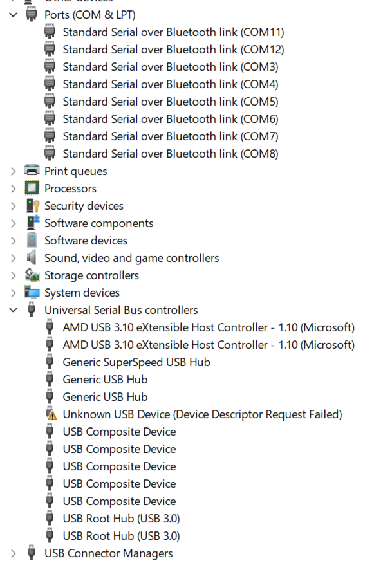Select the last USB Root Hub (USB 3.0)
Image resolution: width=392 pixels, height=581 pixels.
(121, 536)
